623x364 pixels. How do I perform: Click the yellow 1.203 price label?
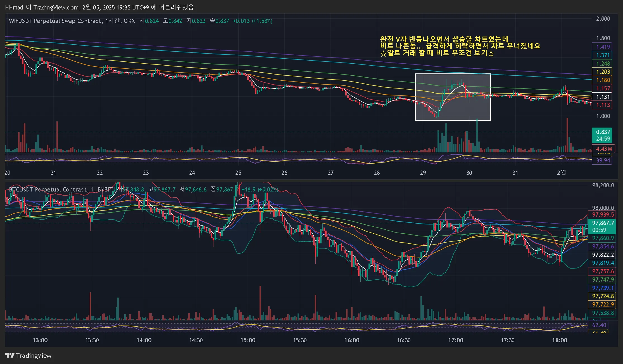[603, 72]
